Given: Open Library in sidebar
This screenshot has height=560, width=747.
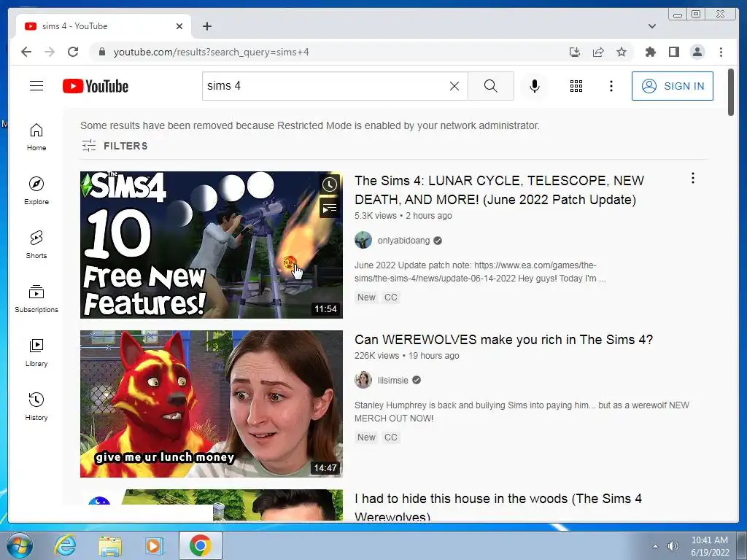Looking at the screenshot, I should [x=36, y=352].
